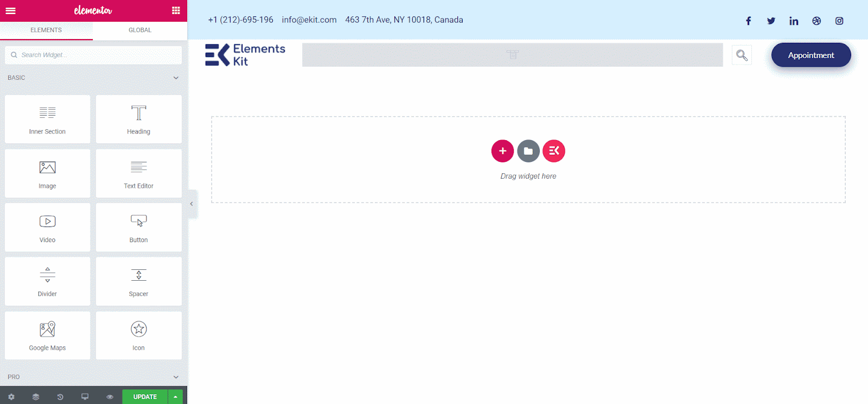Open the Navigator layers icon
868x404 pixels.
36,397
